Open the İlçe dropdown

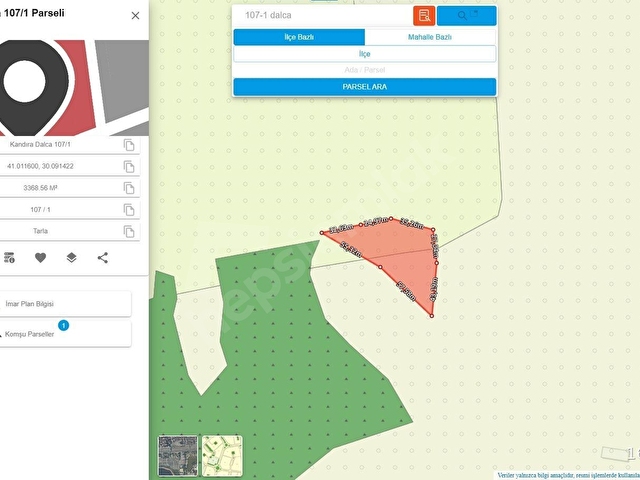[x=364, y=54]
